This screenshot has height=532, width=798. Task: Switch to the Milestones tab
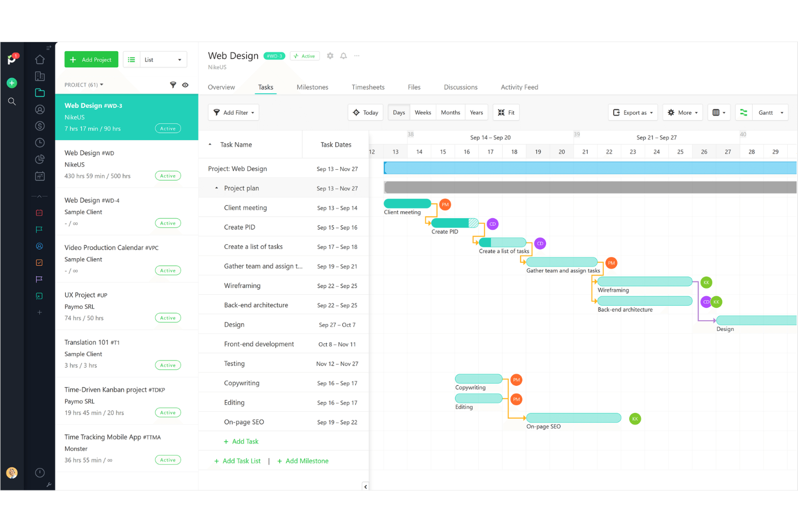point(312,87)
